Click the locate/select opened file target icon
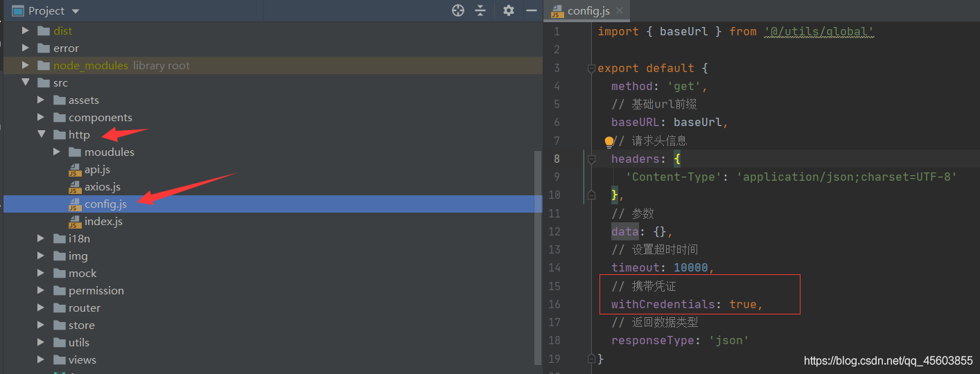This screenshot has height=374, width=980. pos(458,10)
